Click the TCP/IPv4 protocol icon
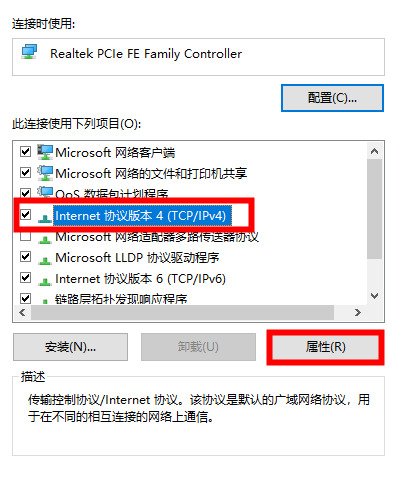Image resolution: width=397 pixels, height=480 pixels. (x=45, y=217)
